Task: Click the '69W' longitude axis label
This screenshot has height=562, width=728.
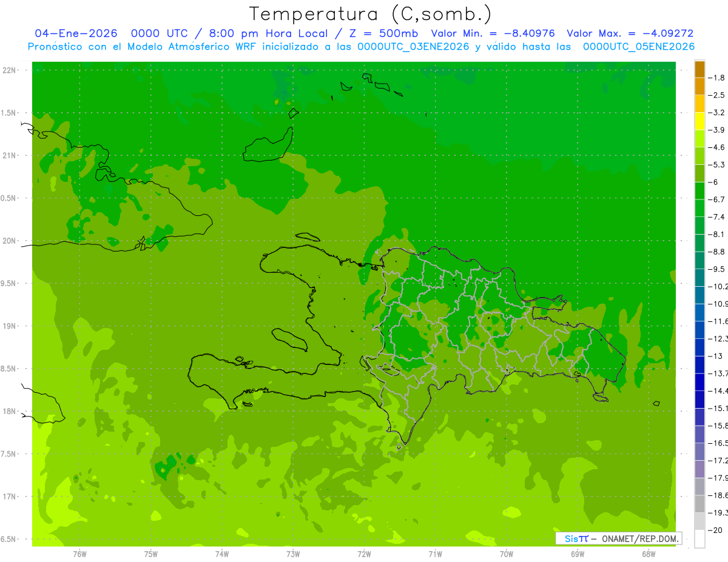Action: pyautogui.click(x=578, y=554)
